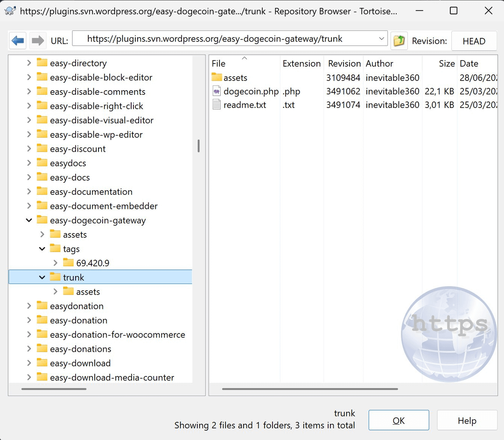Expand the easy-directory folder node

pos(29,63)
